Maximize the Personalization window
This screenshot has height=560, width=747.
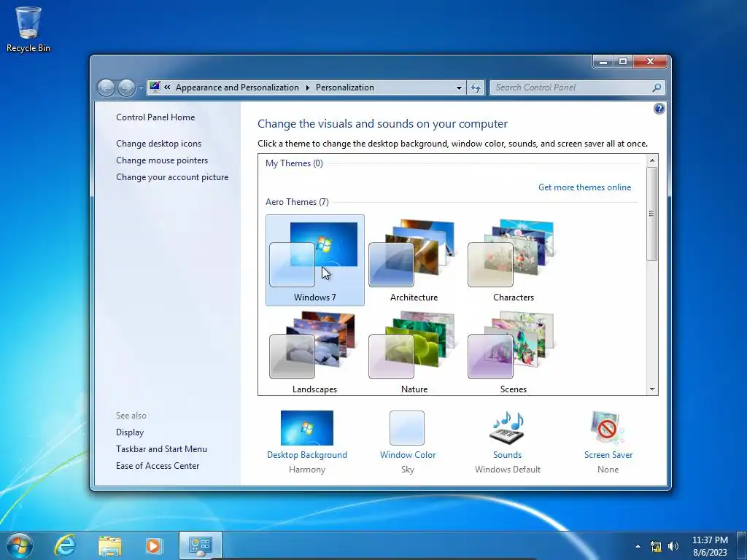coord(623,61)
